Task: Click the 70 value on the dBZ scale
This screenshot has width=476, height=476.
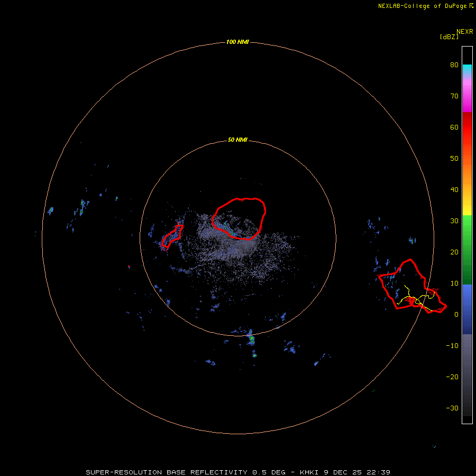Action: pos(454,96)
